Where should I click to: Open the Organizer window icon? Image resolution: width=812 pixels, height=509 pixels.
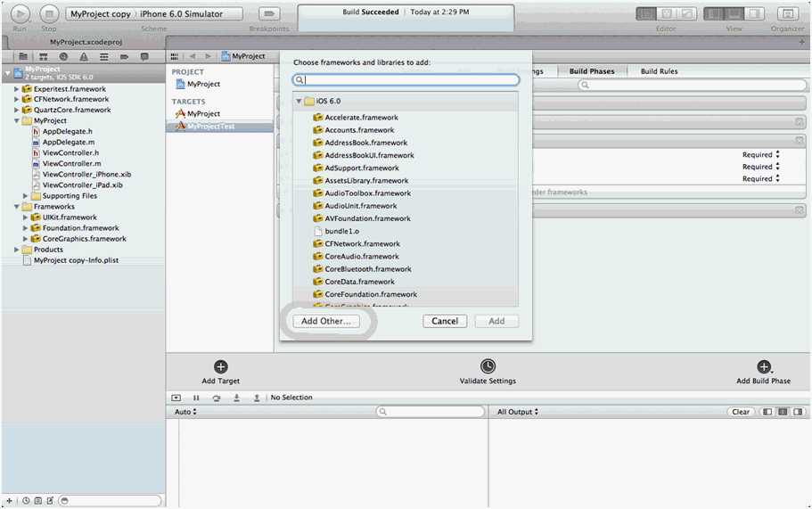pos(787,14)
